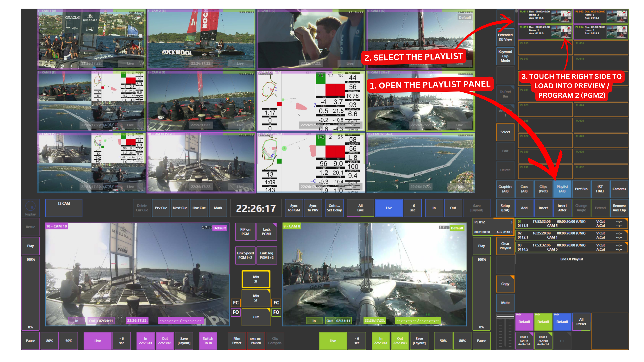The height and width of the screenshot is (362, 644).
Task: Set PGM2 speed on the green-bordered slider
Action: coord(481,293)
